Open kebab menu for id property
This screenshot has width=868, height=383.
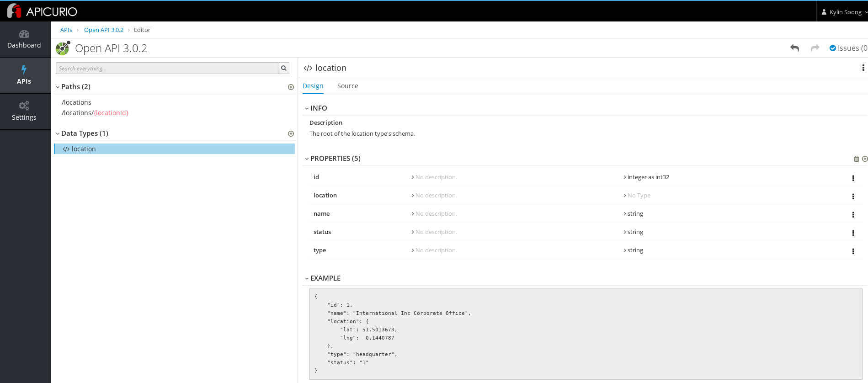point(853,178)
